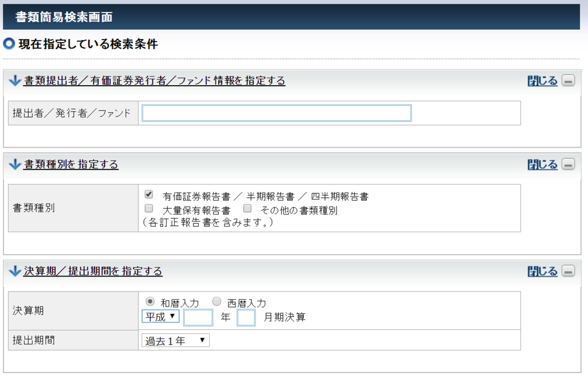Image resolution: width=588 pixels, height=376 pixels.
Task: Click the month input box before 月期決算
Action: (x=246, y=317)
